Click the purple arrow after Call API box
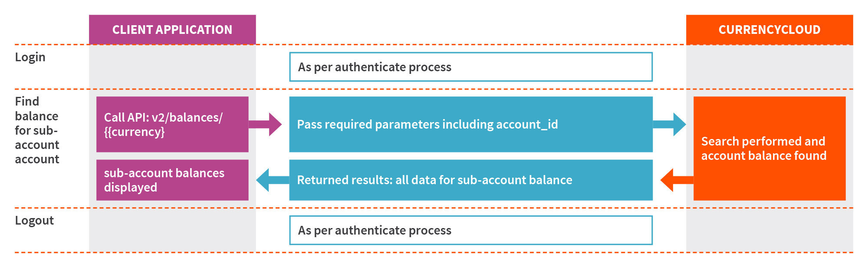 265,124
